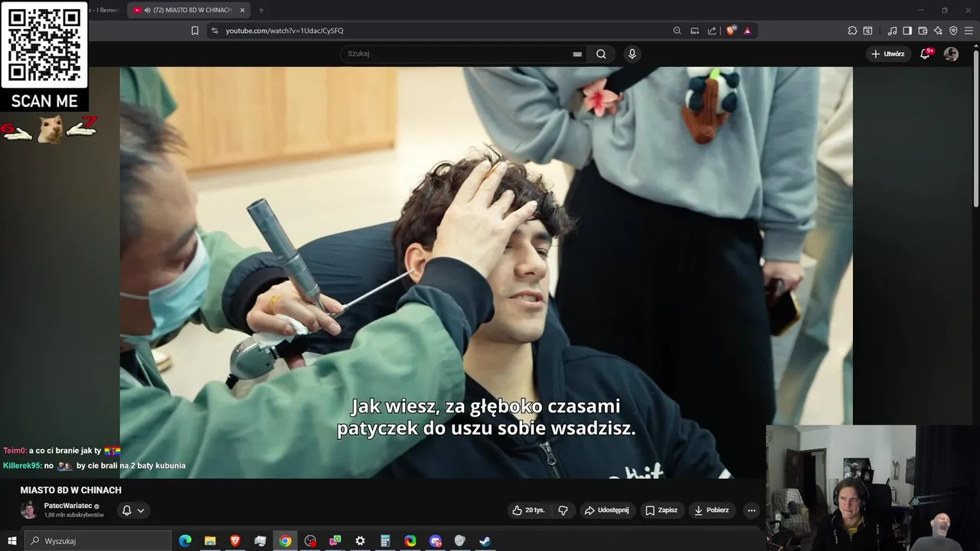This screenshot has width=980, height=551.
Task: Click the Utwórz create button
Action: 888,54
